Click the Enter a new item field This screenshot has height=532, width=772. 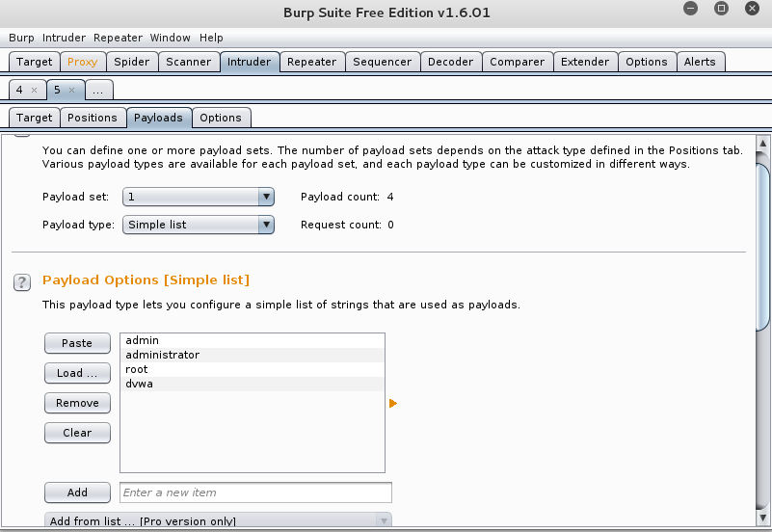pos(255,492)
